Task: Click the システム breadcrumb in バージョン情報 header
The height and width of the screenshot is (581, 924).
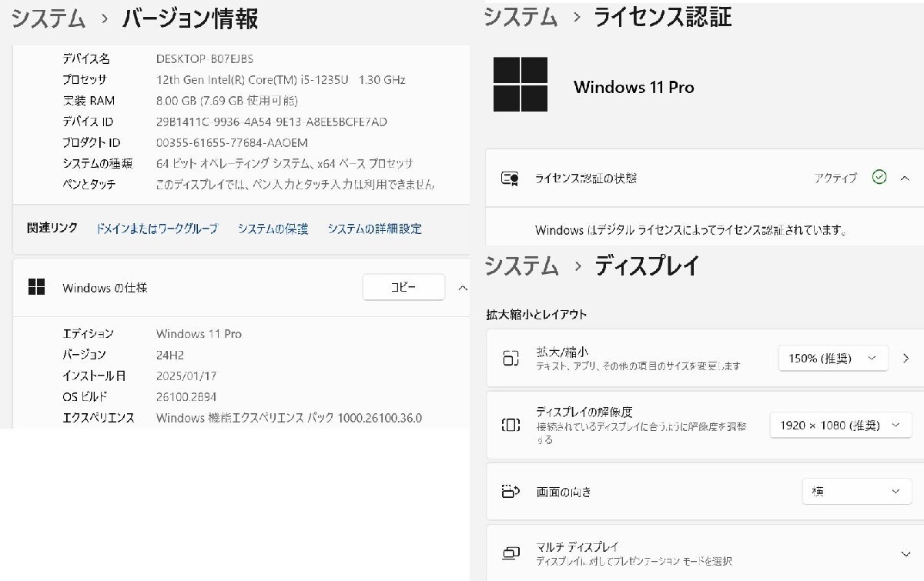Action: pos(49,19)
